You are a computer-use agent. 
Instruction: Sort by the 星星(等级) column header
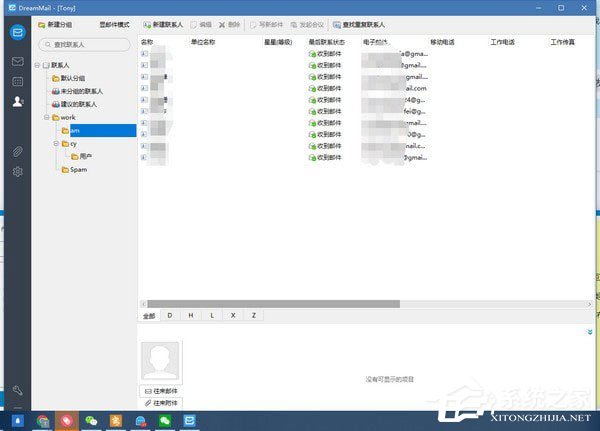click(278, 42)
